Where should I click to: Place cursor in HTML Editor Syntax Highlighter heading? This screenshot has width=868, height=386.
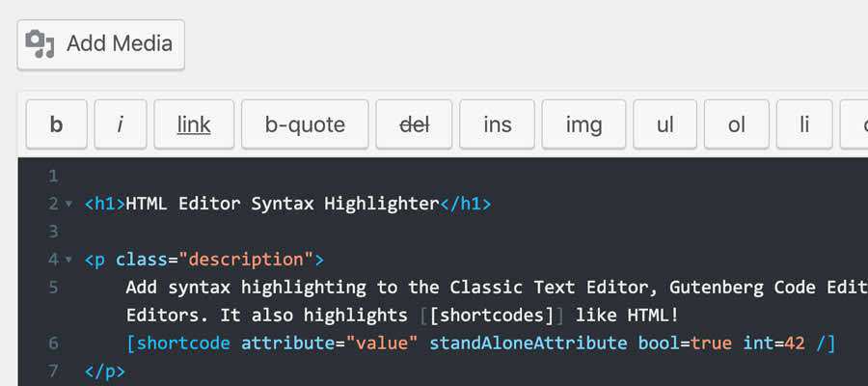[x=282, y=204]
